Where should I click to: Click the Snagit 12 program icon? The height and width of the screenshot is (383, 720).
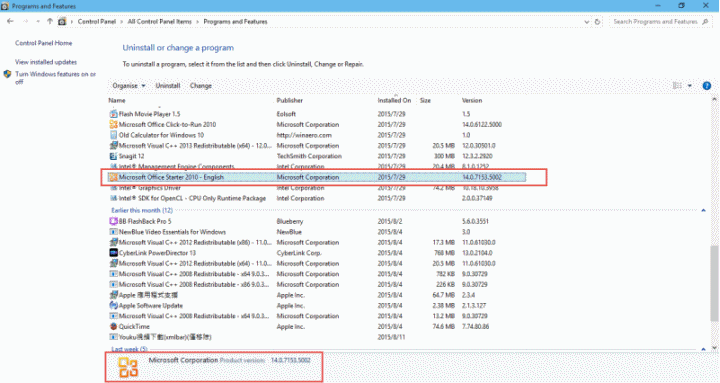[x=113, y=156]
